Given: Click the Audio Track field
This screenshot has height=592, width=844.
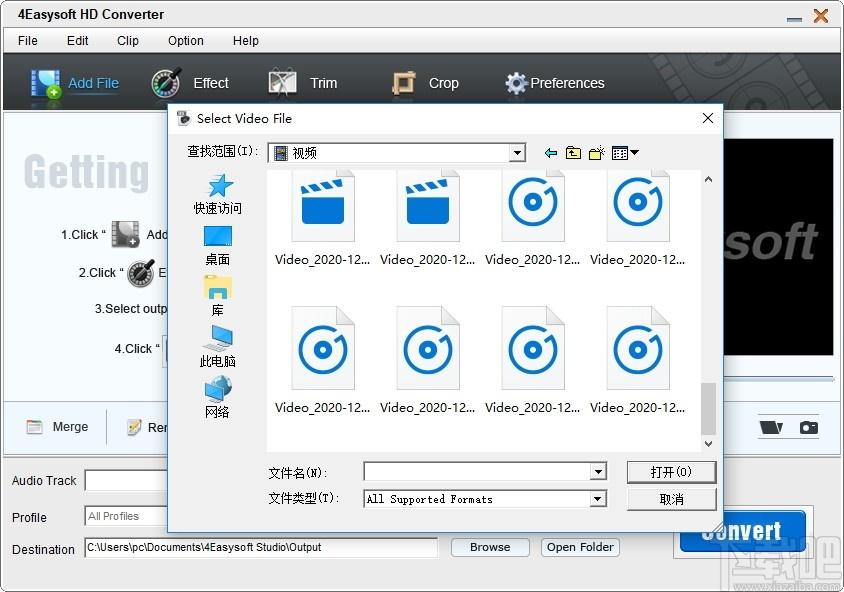Looking at the screenshot, I should click(126, 481).
